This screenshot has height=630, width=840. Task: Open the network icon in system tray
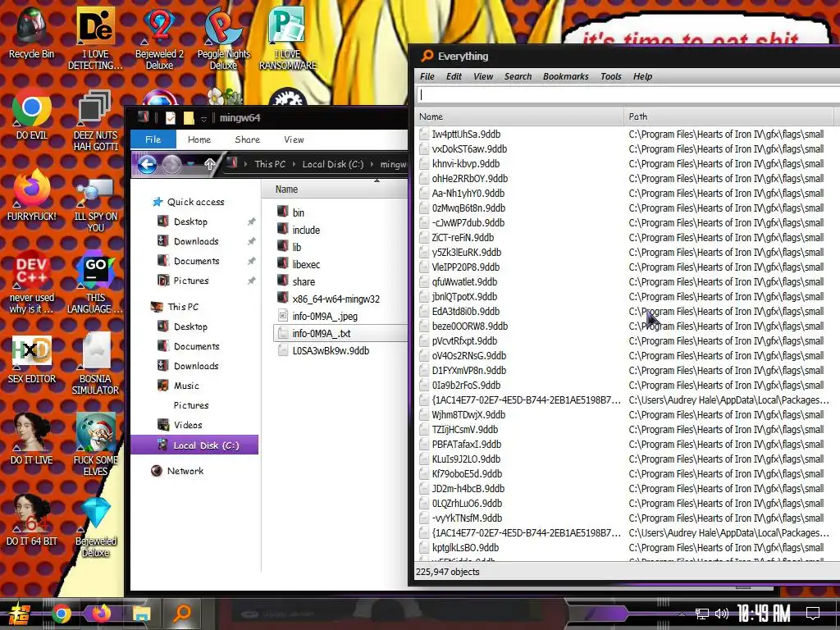click(702, 614)
